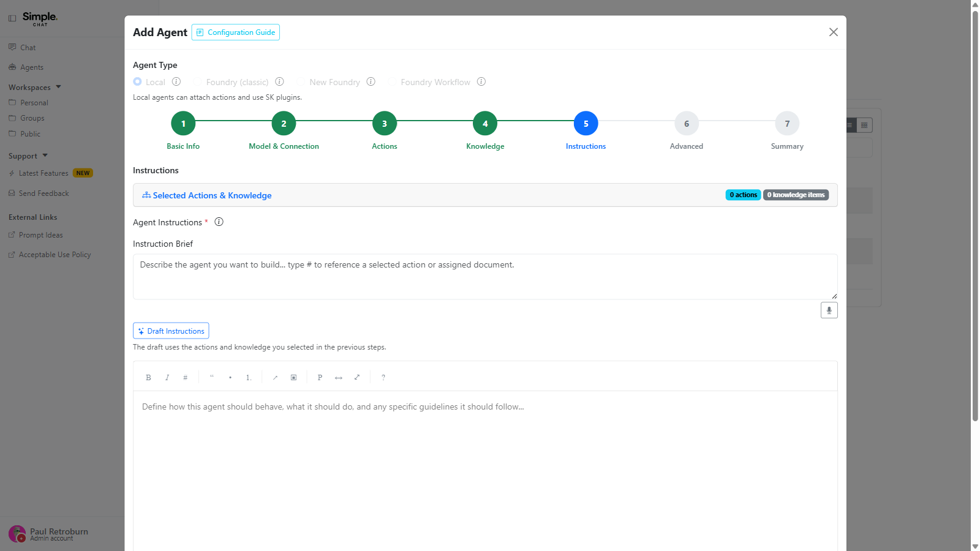Toggle the preview mode P icon
Image resolution: width=980 pixels, height=551 pixels.
(320, 378)
